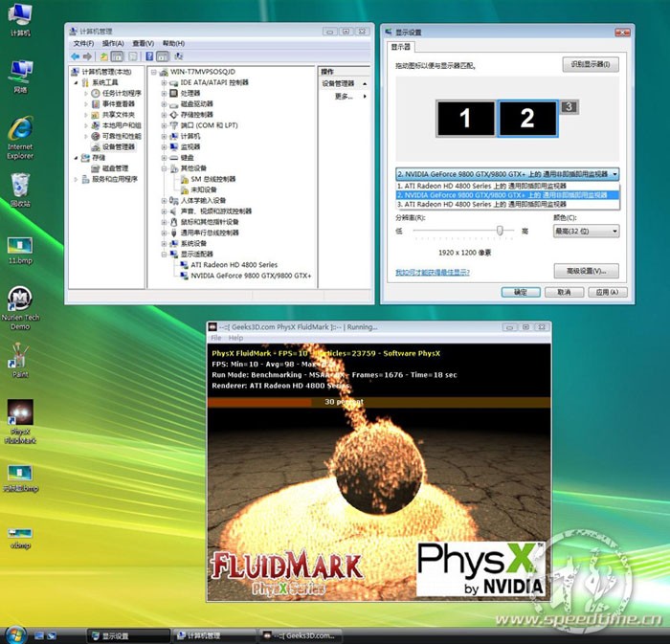Open the File menu in FluidMark window
The height and width of the screenshot is (644, 670).
tap(216, 338)
